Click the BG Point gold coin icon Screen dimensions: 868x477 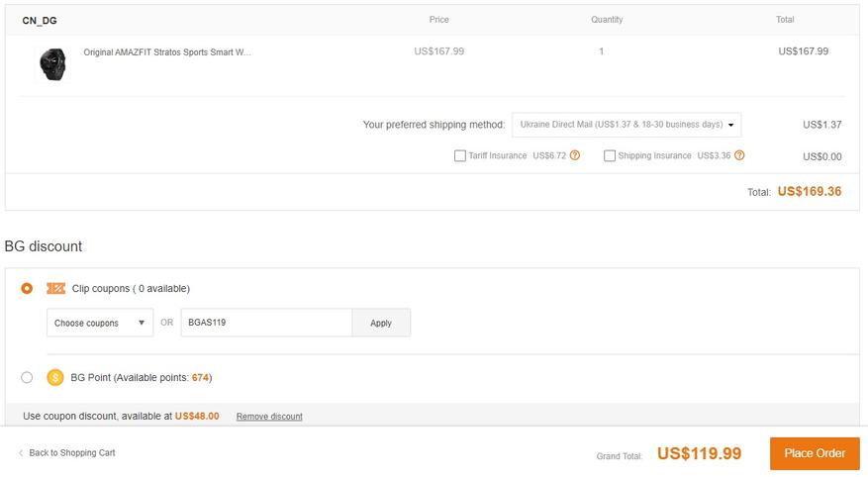click(x=55, y=377)
